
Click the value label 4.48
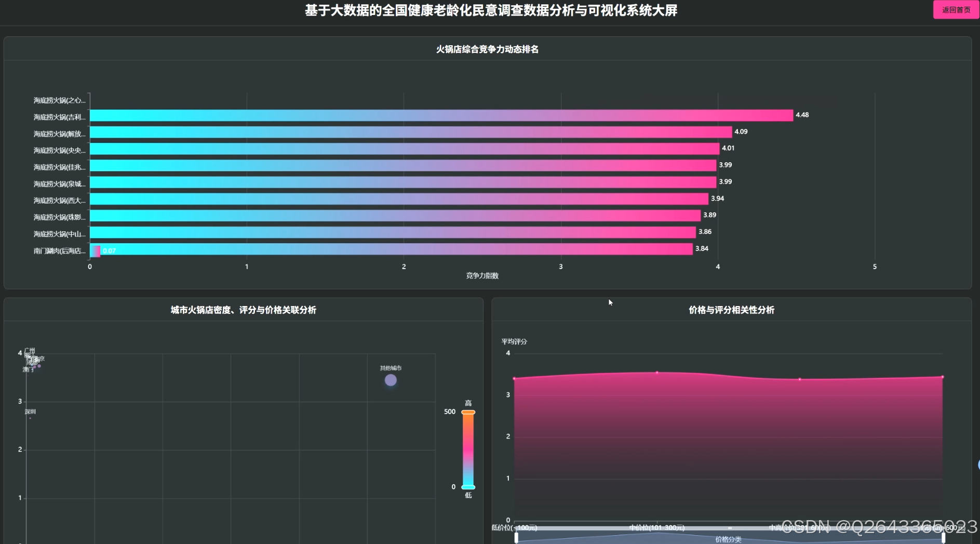tap(802, 115)
